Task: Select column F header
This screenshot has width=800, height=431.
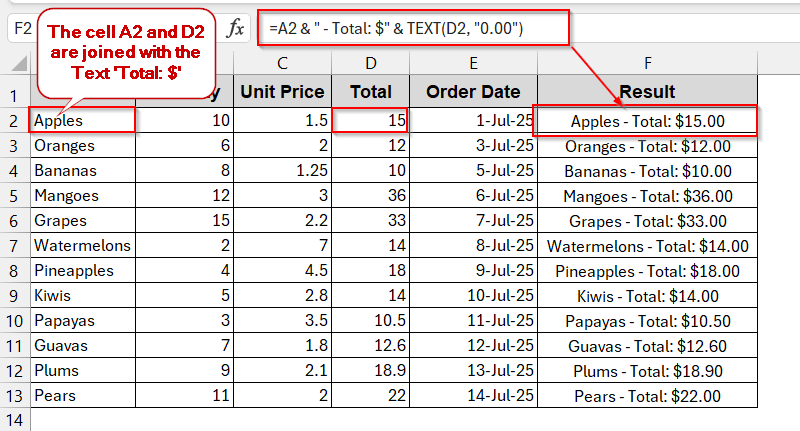Action: (x=647, y=63)
